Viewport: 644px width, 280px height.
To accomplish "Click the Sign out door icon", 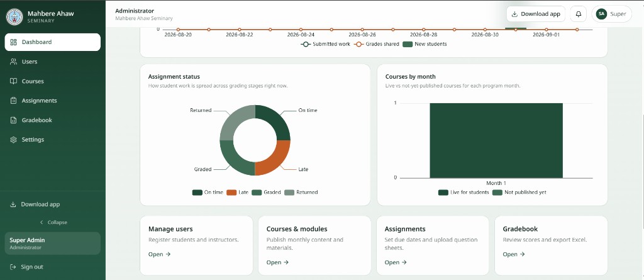I will pos(13,267).
